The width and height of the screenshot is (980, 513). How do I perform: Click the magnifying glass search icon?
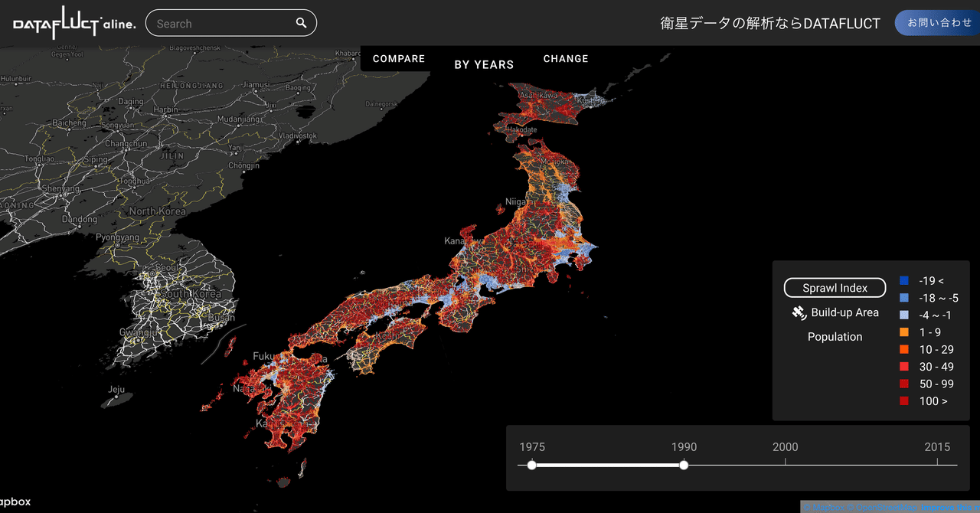click(x=301, y=23)
